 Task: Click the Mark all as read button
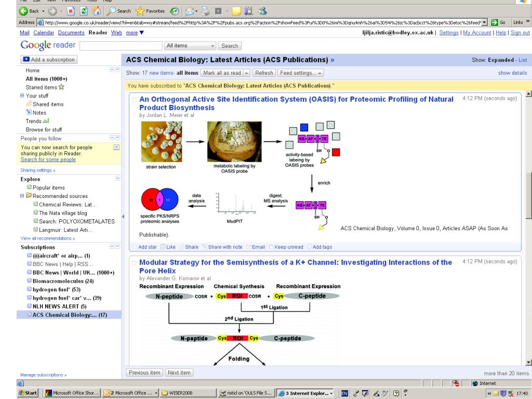point(222,73)
